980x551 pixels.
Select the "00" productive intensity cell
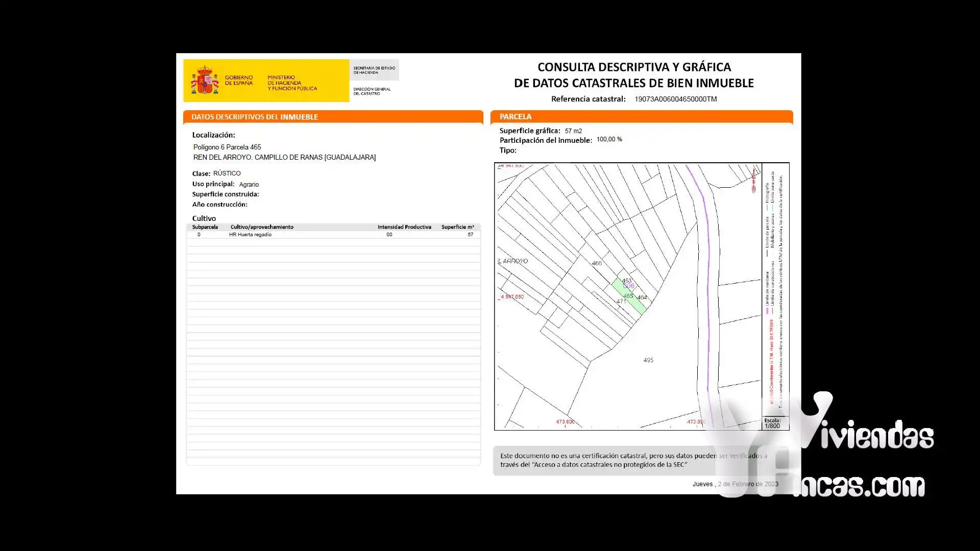coord(389,235)
